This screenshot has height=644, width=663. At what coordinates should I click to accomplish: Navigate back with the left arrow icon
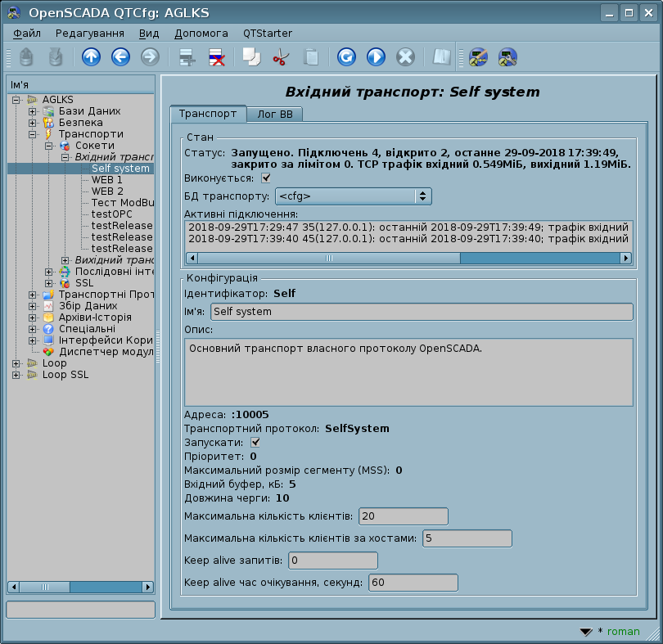[120, 57]
